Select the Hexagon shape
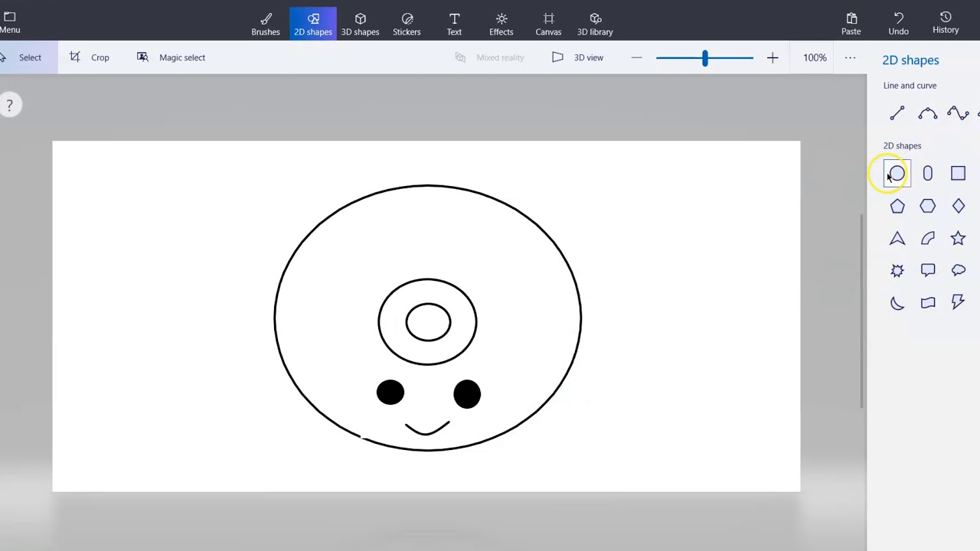 point(928,206)
